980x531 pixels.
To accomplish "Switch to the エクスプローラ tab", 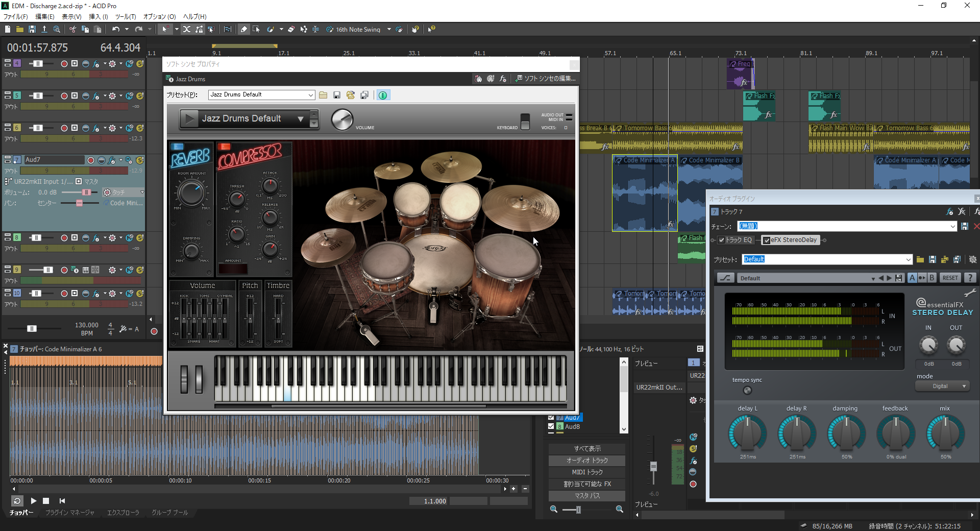I will click(x=123, y=513).
